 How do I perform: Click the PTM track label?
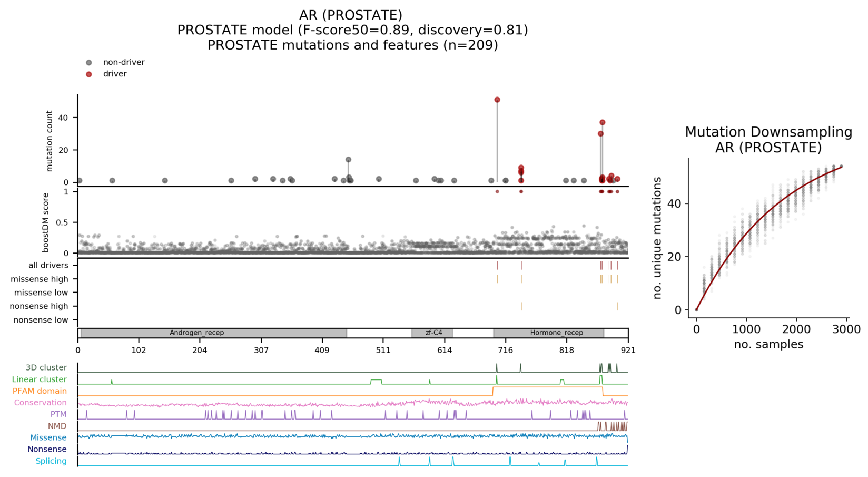click(x=58, y=414)
